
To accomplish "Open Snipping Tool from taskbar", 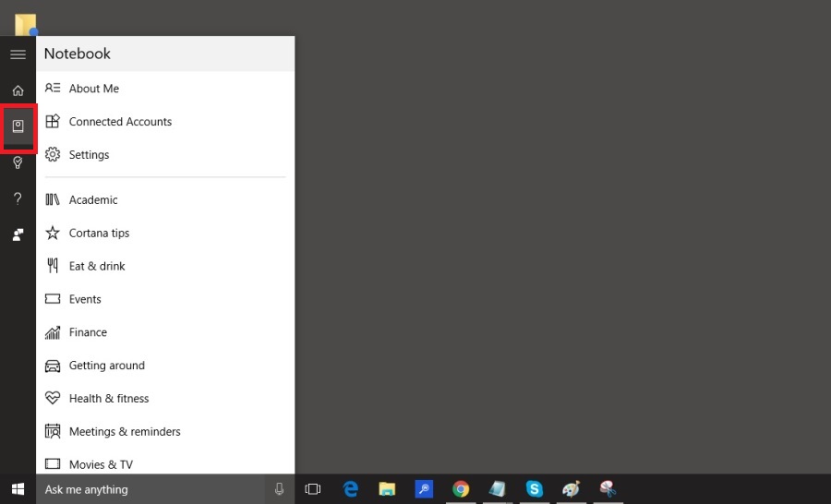I will 608,488.
